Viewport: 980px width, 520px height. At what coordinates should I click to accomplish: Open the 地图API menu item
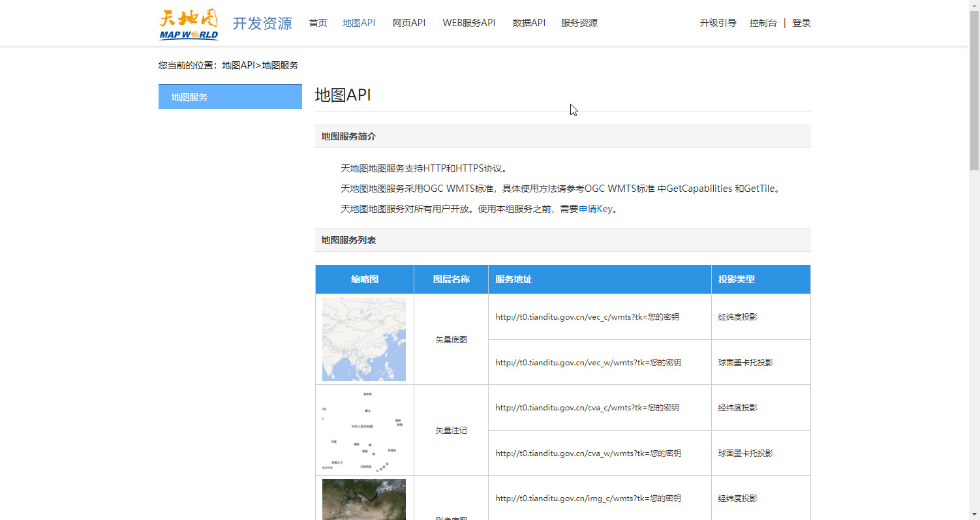[x=359, y=23]
